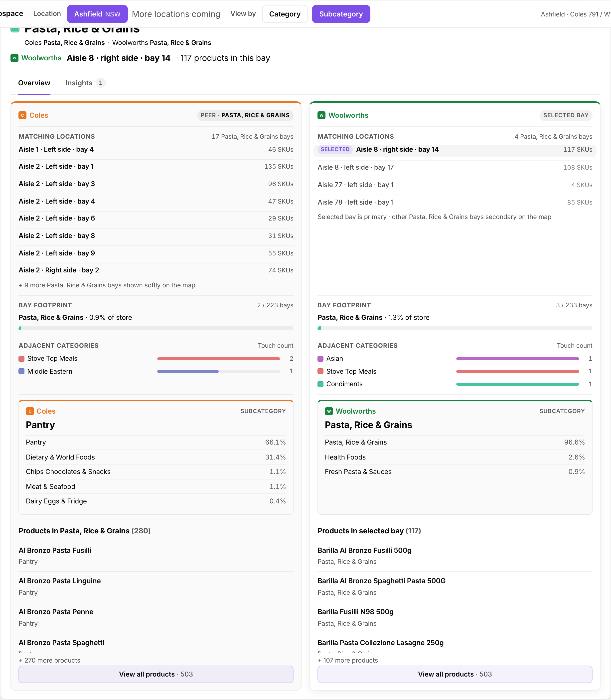Select Coles row Aisle 2 · Left side · bay 8
Screen dimensions: 611x700
tap(156, 235)
